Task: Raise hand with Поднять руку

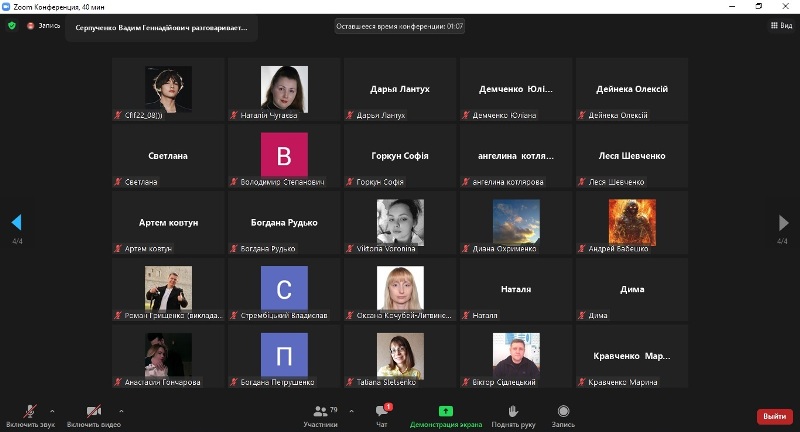Action: (x=513, y=416)
